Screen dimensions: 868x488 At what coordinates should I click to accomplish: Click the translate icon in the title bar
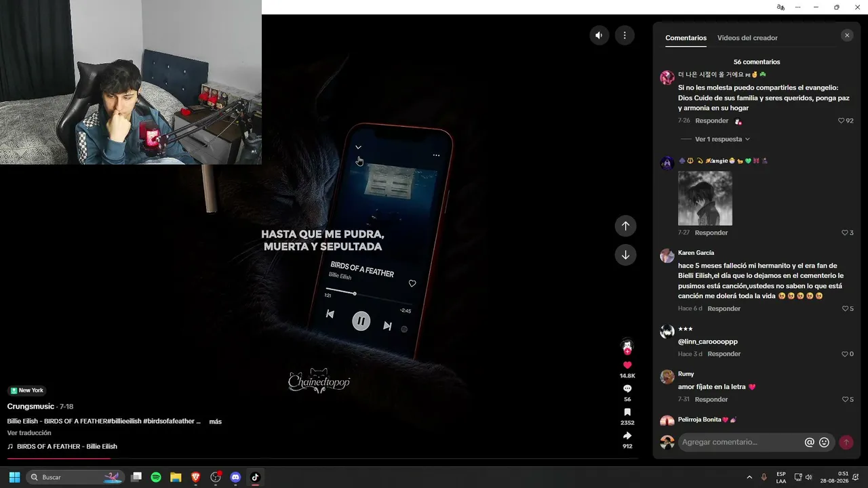pos(781,7)
